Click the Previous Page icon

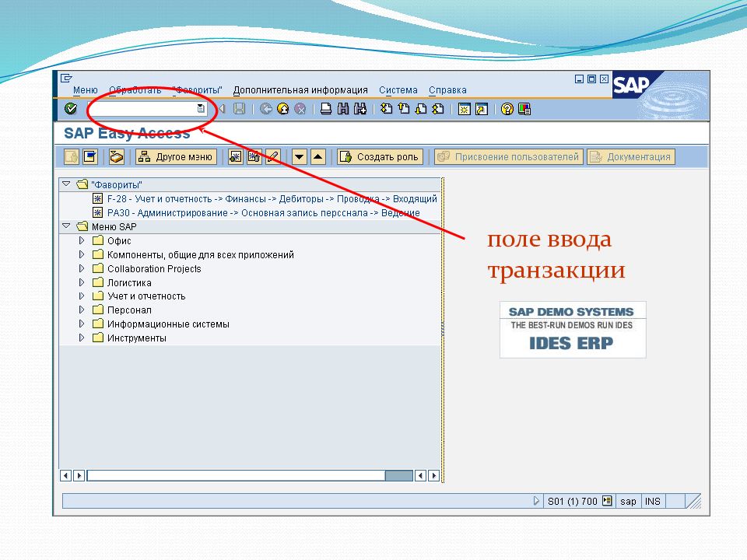(x=404, y=109)
